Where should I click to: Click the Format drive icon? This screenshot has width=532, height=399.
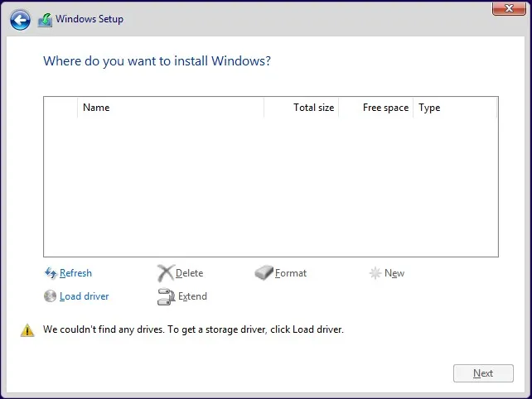264,273
